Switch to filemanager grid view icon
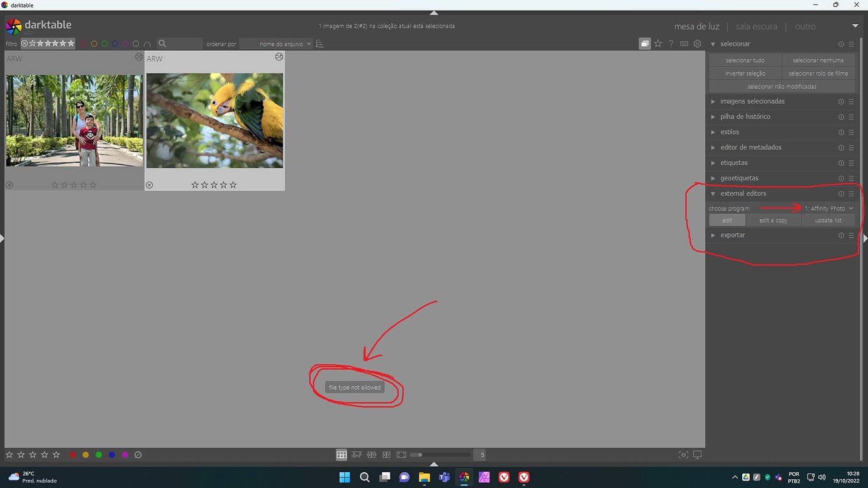Screen dimensions: 868x488 tap(342, 454)
